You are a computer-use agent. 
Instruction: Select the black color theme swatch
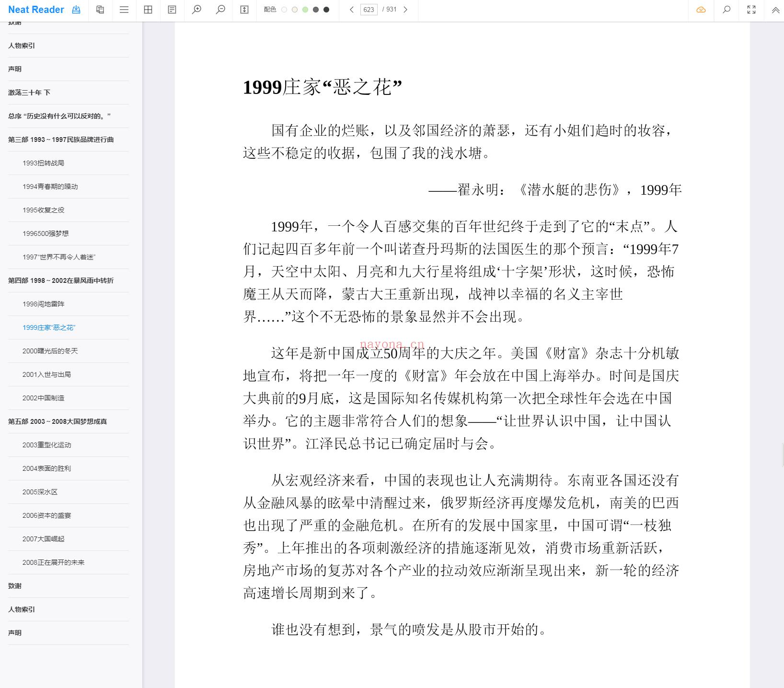(326, 10)
